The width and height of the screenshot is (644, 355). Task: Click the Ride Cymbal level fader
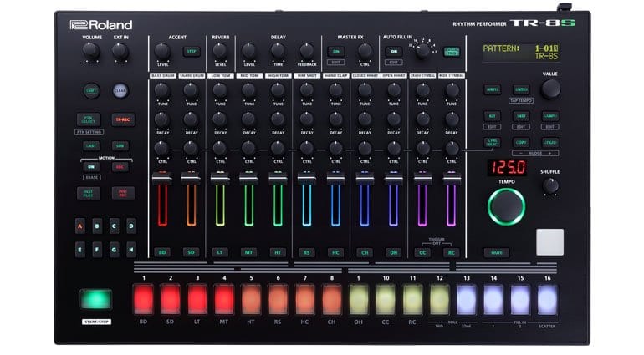(452, 179)
